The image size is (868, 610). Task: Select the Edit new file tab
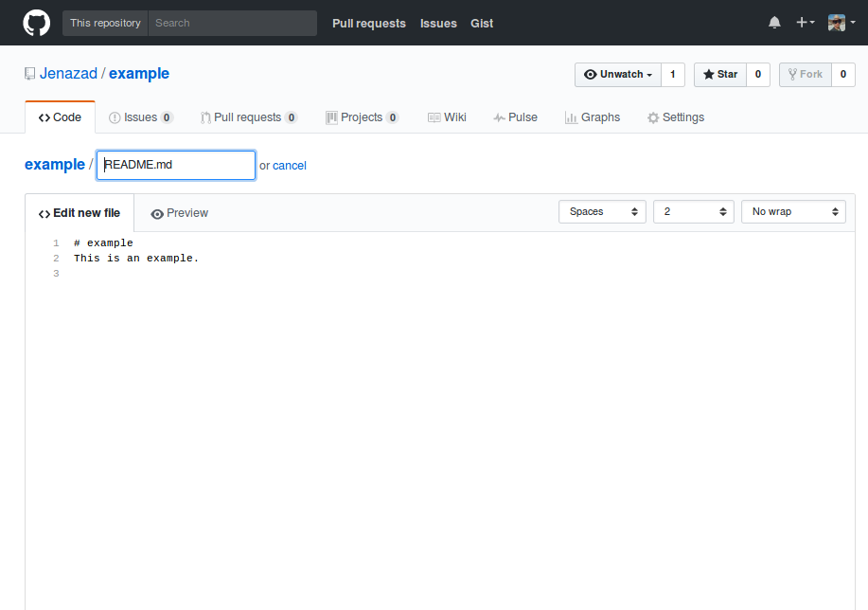[80, 213]
